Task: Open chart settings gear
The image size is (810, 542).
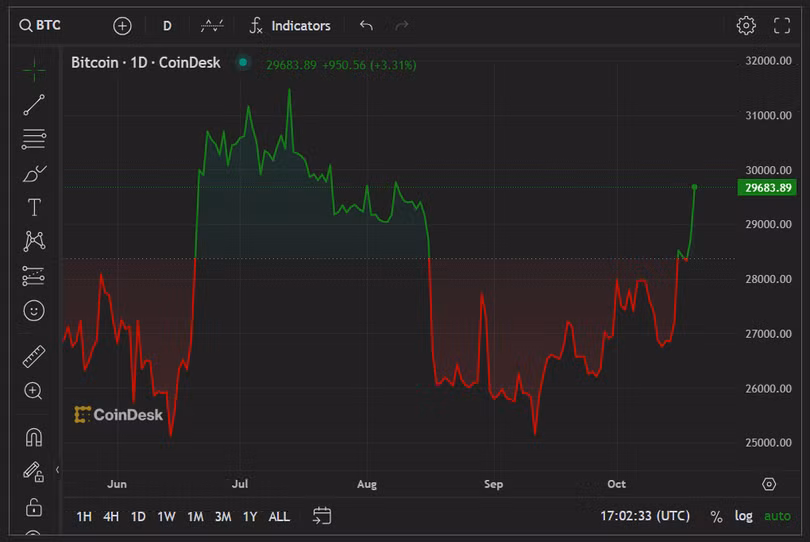Action: click(746, 25)
